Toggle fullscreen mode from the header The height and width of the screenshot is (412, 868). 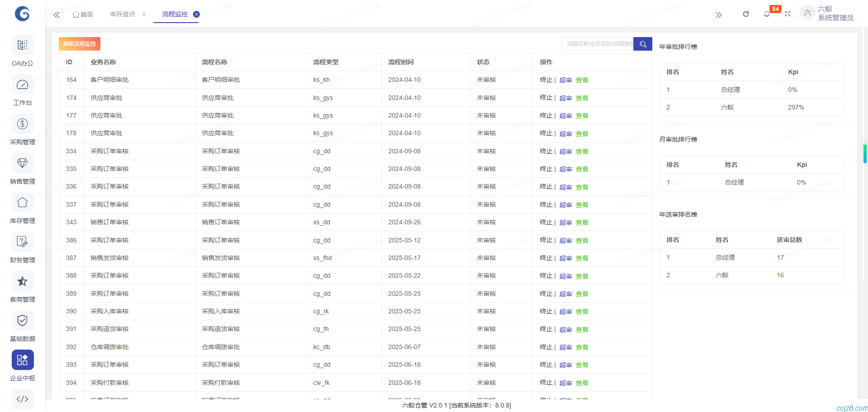pos(788,14)
